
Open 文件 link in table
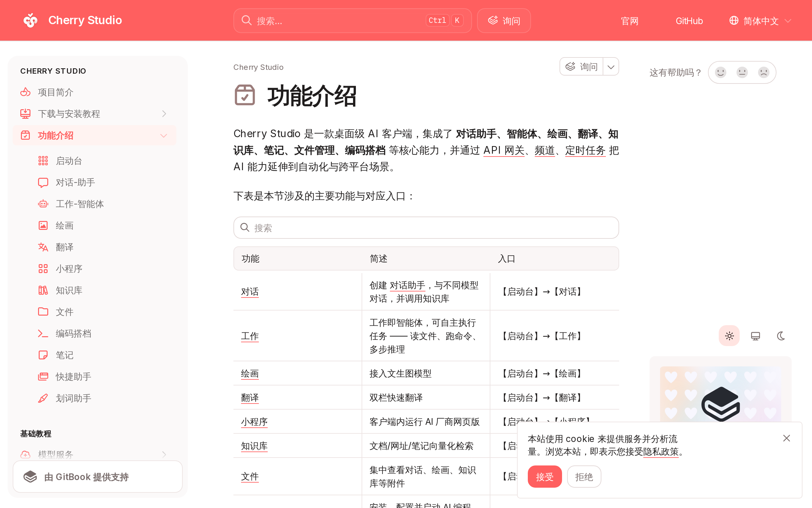pos(250,477)
